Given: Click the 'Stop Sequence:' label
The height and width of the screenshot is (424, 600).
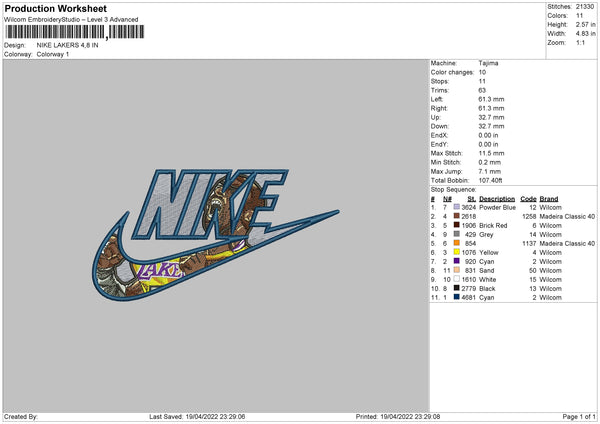Looking at the screenshot, I should 453,190.
